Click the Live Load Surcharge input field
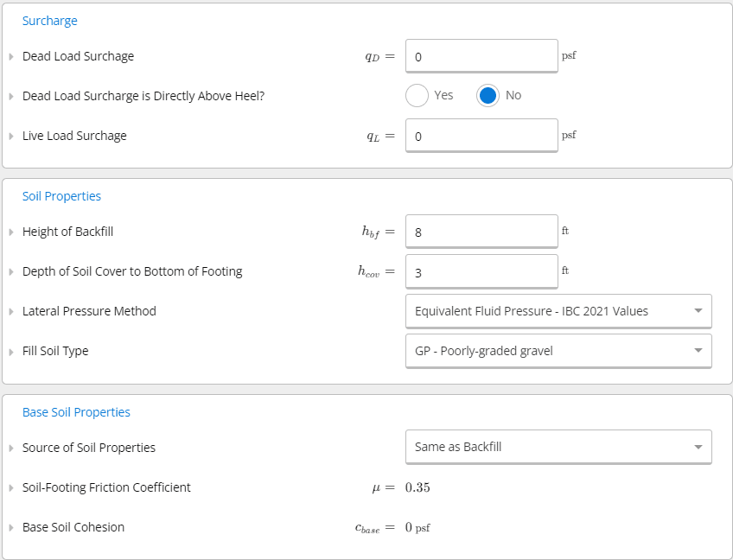Screen dimensions: 733x560 pyautogui.click(x=481, y=137)
